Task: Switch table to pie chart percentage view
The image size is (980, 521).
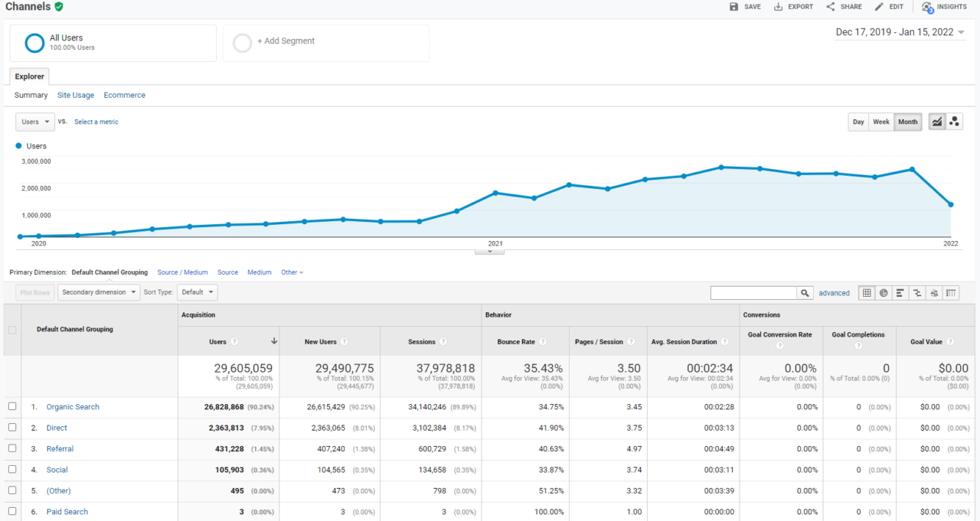Action: point(884,293)
